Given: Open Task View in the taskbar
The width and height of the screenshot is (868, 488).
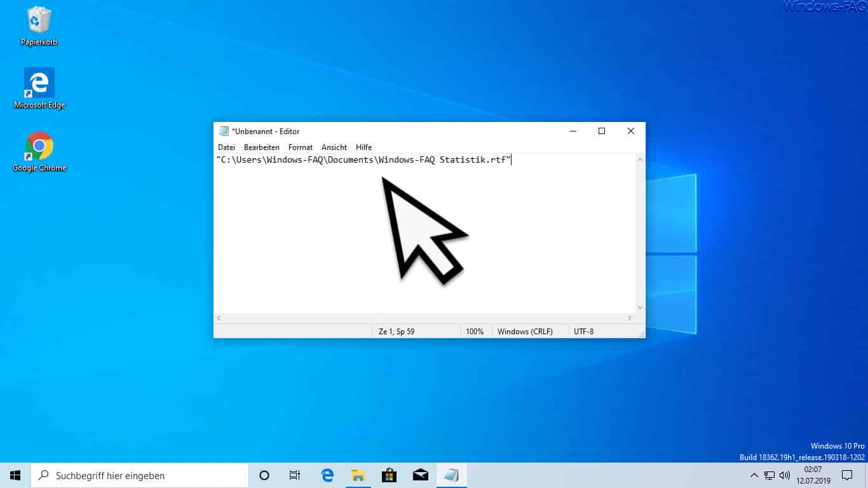Looking at the screenshot, I should 295,475.
